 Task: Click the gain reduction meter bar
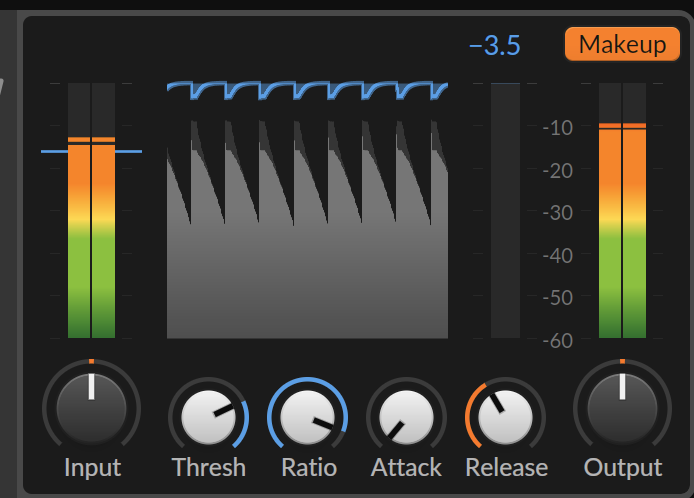505,210
